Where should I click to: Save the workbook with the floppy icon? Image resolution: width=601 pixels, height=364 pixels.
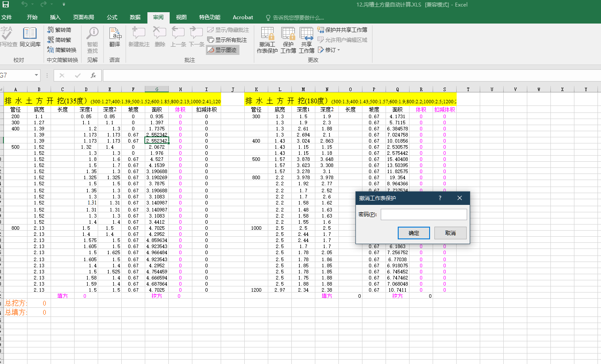[6, 4]
